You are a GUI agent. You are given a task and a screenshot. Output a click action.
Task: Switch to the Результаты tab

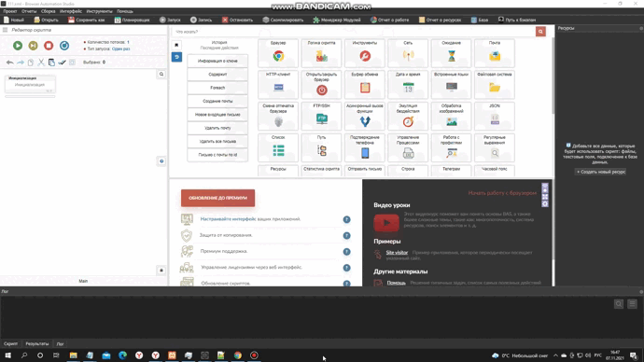coord(37,344)
